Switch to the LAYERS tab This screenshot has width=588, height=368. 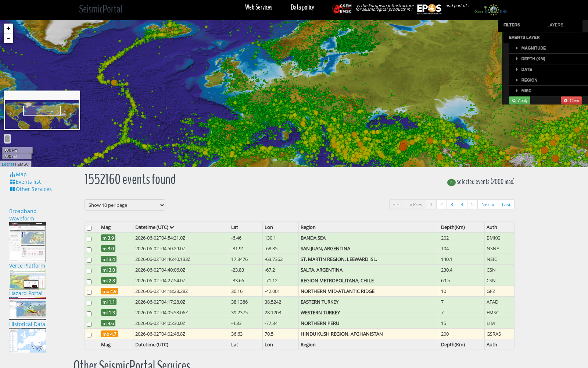[x=555, y=25]
